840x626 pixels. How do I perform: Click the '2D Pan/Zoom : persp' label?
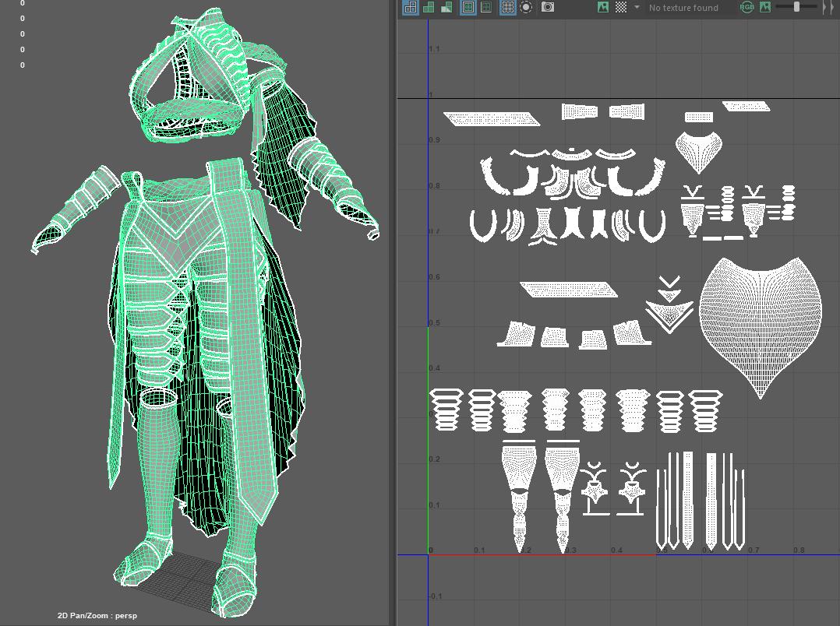coord(102,615)
